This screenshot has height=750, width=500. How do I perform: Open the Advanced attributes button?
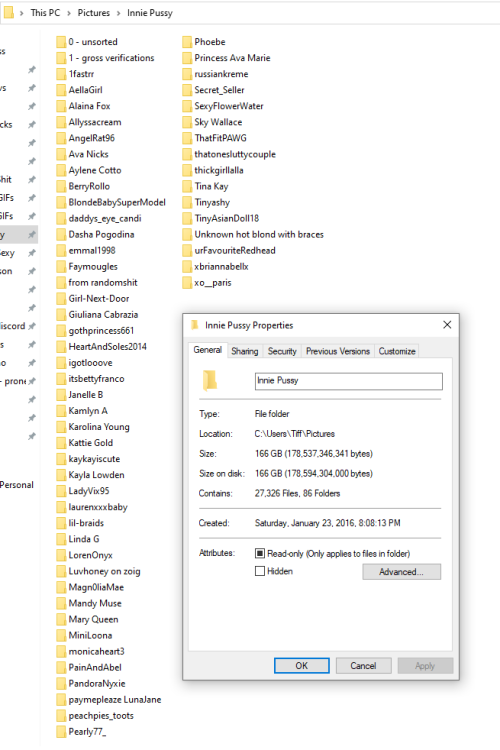401,572
